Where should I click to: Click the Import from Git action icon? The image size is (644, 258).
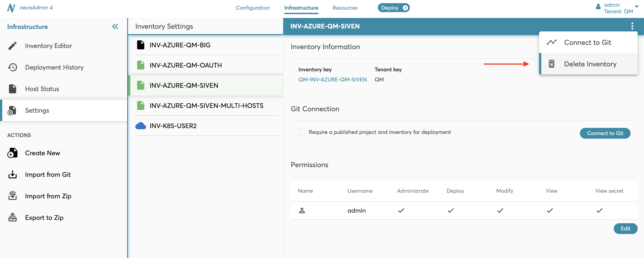(x=12, y=174)
